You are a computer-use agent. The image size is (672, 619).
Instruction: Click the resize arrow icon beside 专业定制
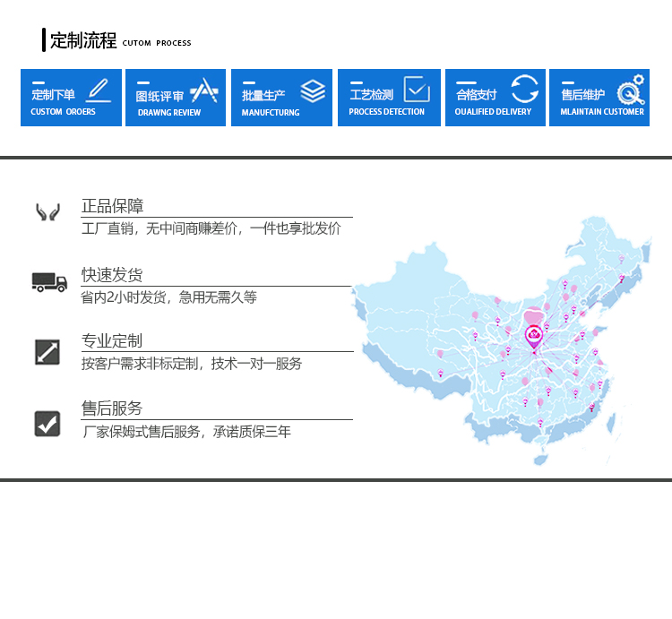coord(47,351)
